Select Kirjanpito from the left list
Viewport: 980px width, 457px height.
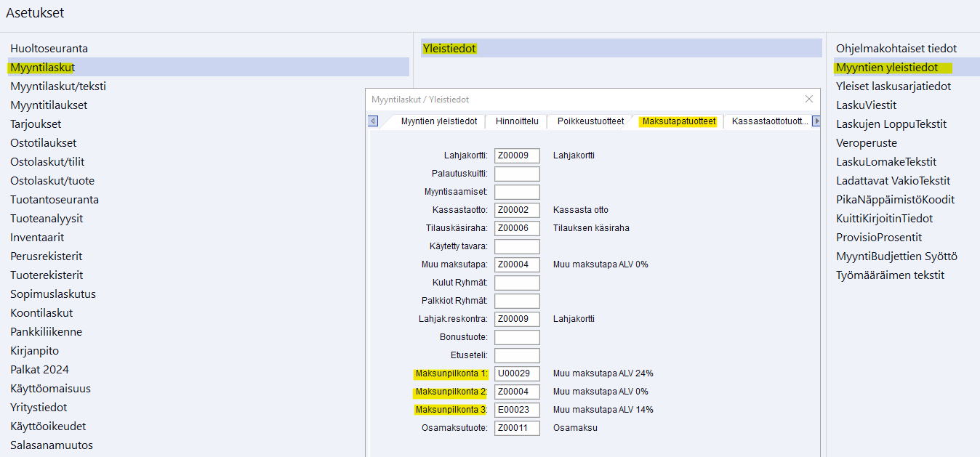pos(35,351)
